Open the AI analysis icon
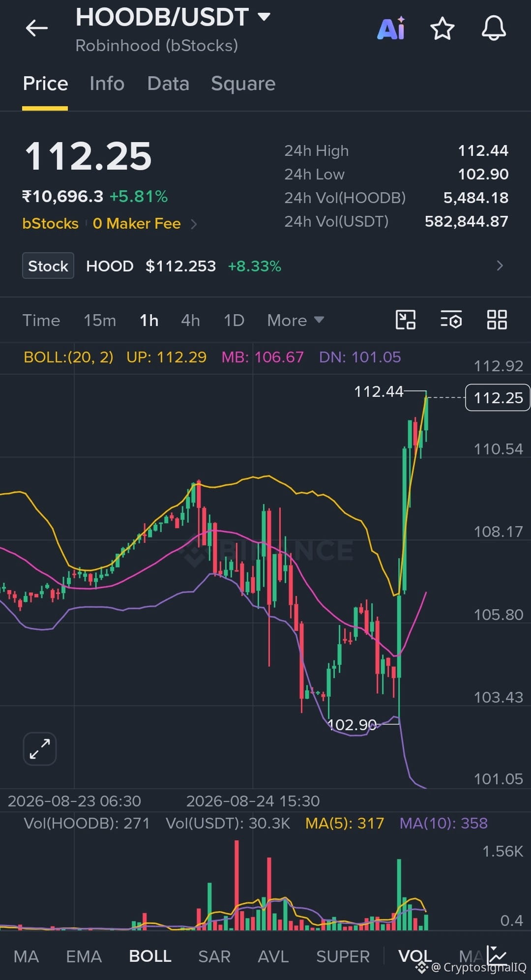 coord(391,29)
